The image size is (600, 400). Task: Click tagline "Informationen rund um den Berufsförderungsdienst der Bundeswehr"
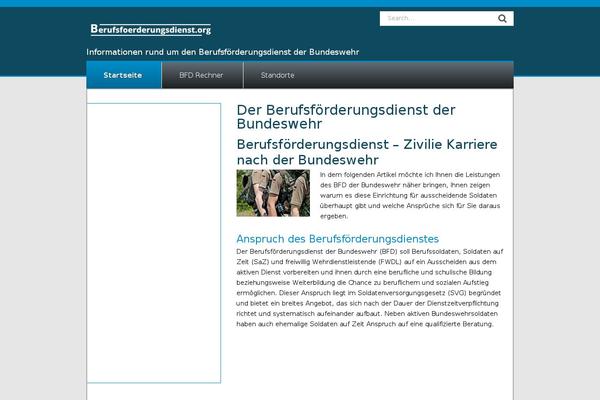[223, 52]
